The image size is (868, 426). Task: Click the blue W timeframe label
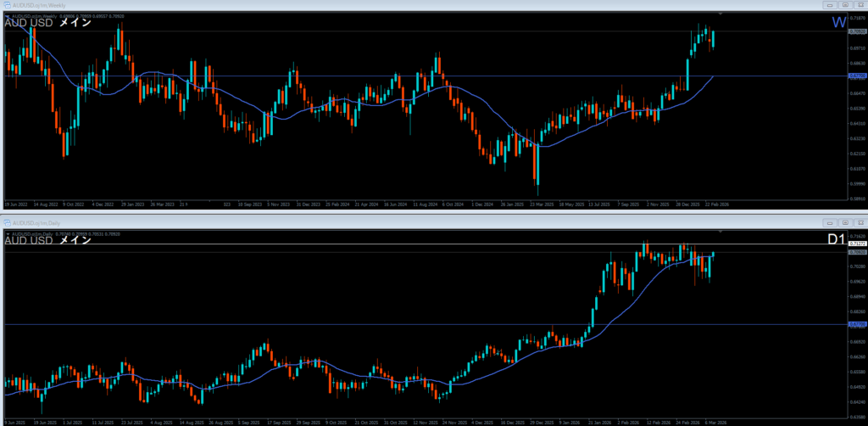click(837, 23)
